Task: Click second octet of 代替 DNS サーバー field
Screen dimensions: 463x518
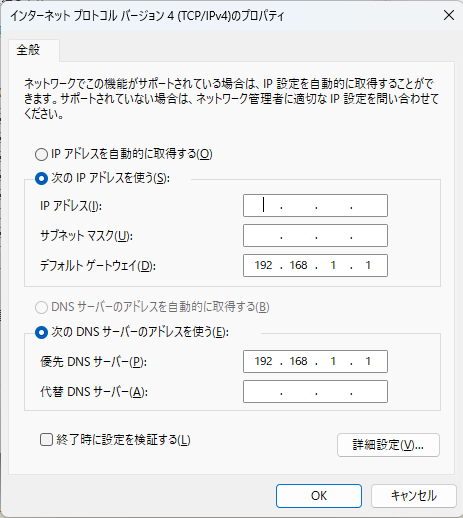Action: point(298,391)
